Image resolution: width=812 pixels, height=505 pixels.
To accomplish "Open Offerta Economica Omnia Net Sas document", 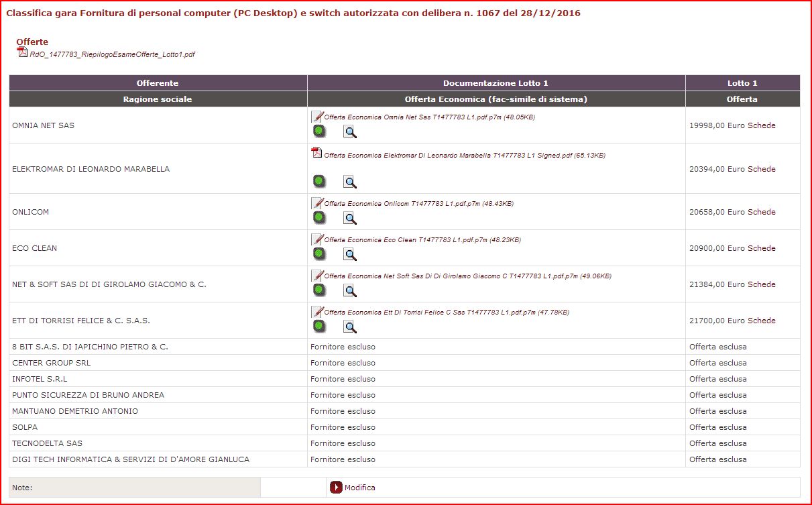I will click(429, 117).
